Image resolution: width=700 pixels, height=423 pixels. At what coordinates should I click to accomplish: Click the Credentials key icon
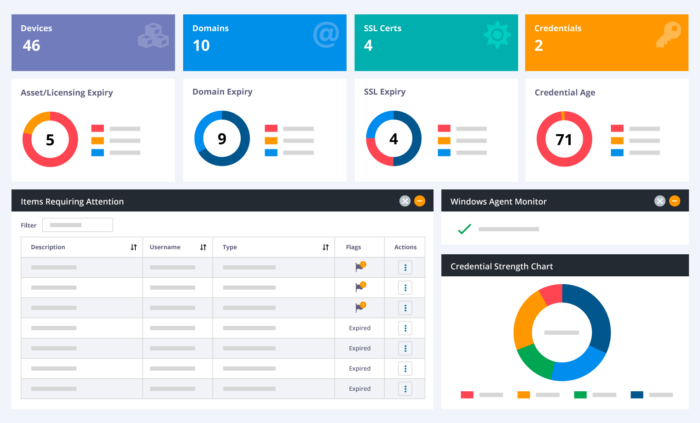(668, 35)
